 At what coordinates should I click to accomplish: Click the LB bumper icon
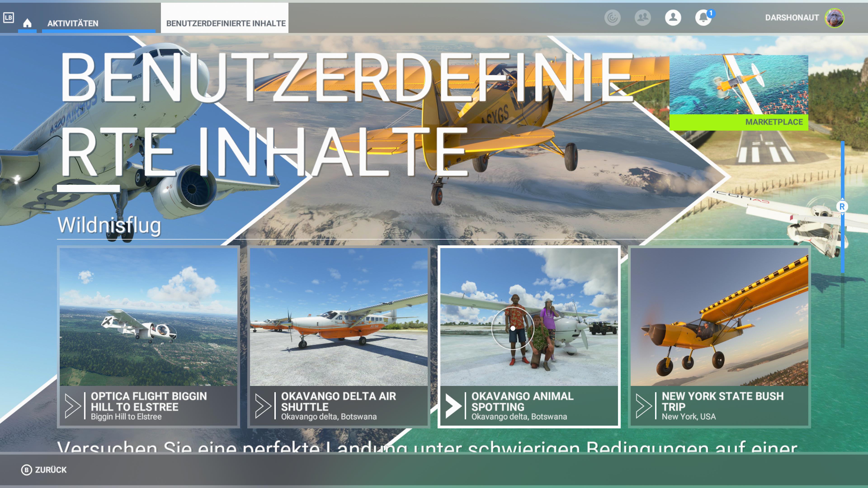coord(8,18)
